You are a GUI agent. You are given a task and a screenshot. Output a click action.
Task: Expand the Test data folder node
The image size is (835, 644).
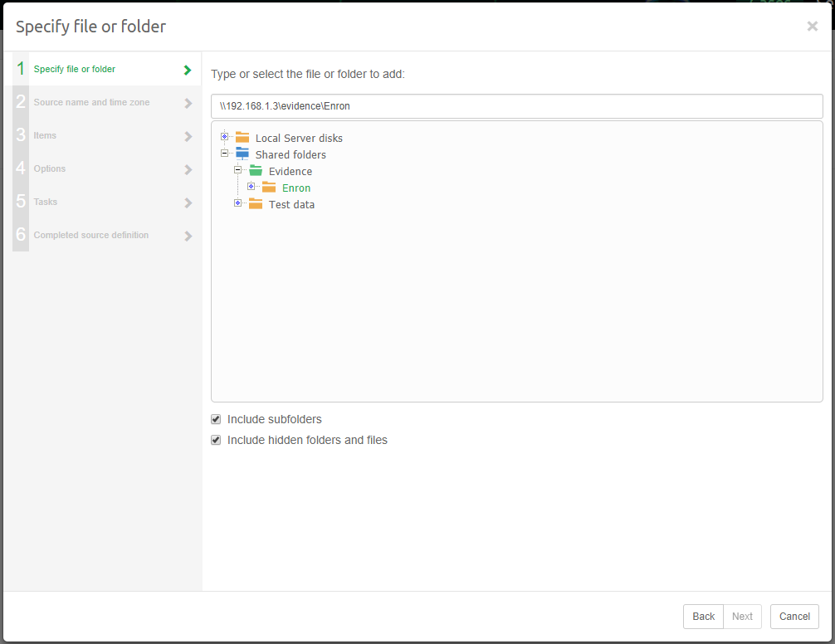237,203
